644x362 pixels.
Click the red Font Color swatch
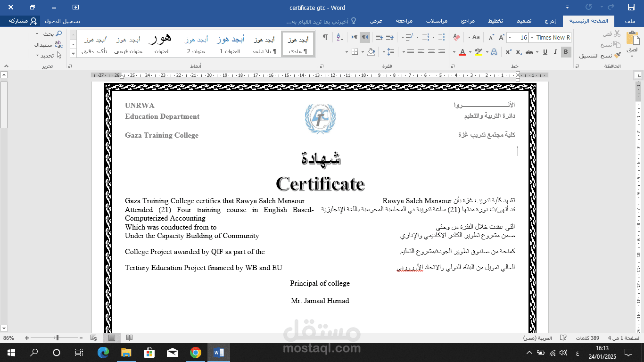coord(462,52)
